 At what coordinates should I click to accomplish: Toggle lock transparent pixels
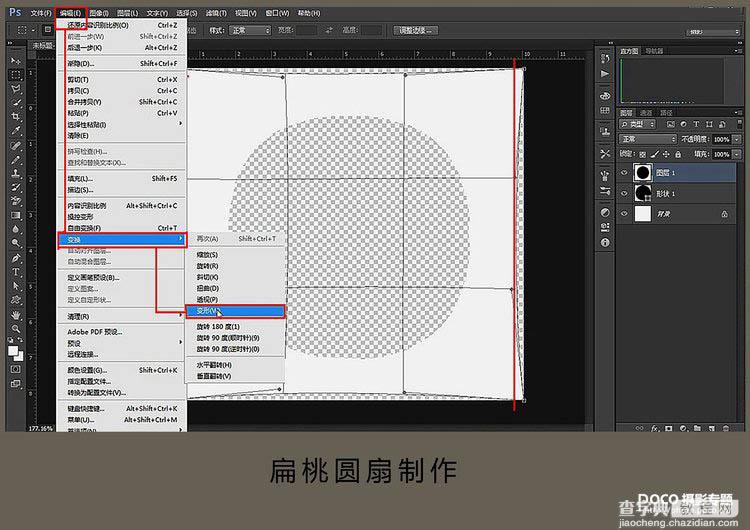coord(642,154)
